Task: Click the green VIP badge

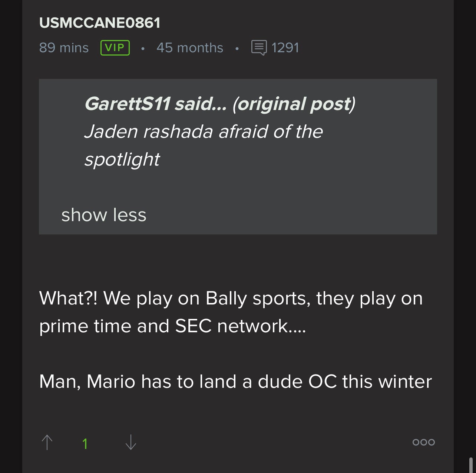Action: coord(115,48)
